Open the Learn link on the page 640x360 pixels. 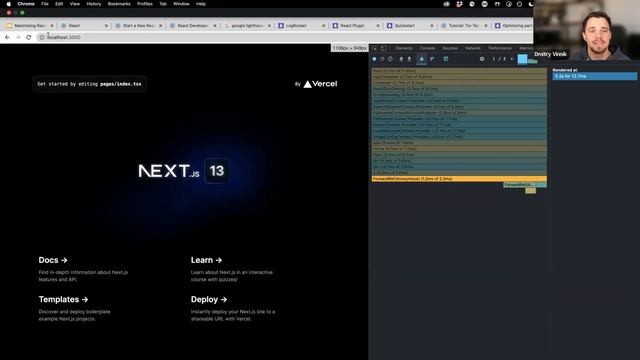207,260
